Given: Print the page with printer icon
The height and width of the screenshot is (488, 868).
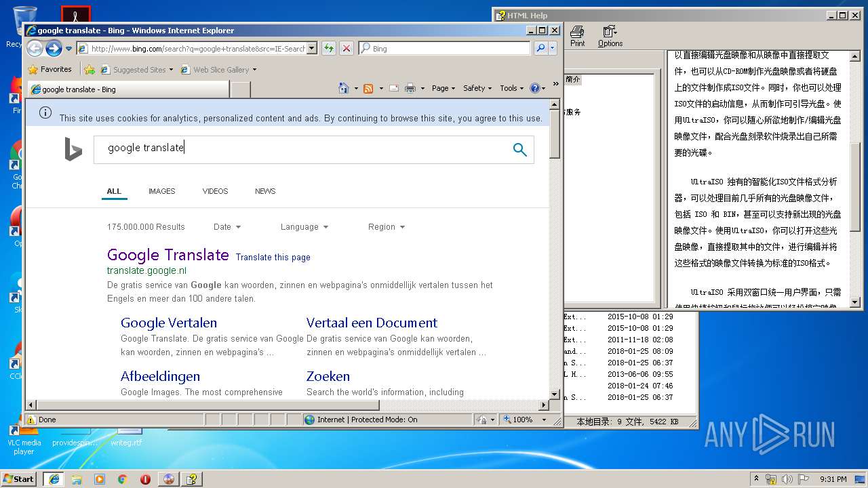Looking at the screenshot, I should (410, 88).
